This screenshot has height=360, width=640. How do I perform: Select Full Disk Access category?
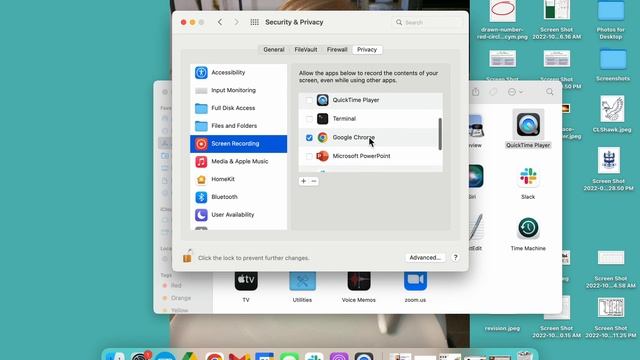(x=238, y=108)
